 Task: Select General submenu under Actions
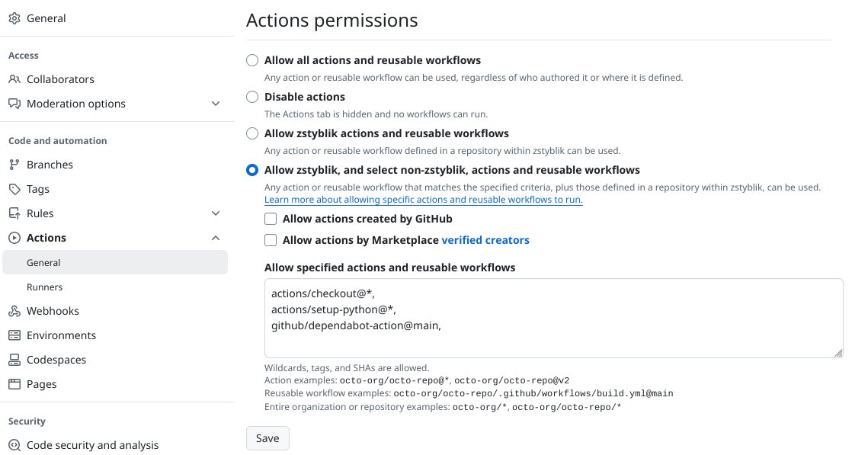click(x=115, y=262)
